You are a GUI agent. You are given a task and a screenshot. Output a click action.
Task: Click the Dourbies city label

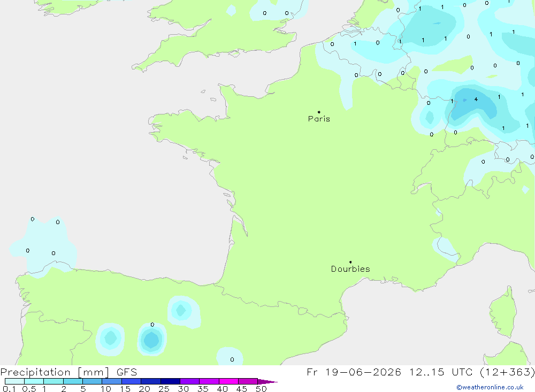(x=350, y=269)
